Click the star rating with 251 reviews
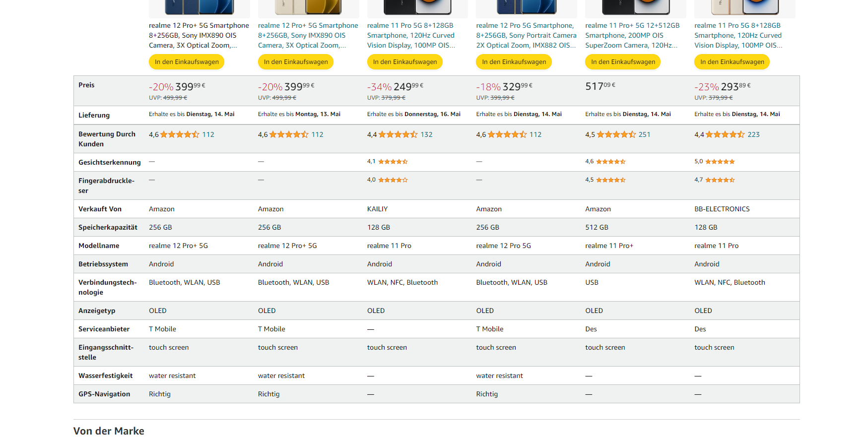The image size is (868, 437). click(616, 134)
